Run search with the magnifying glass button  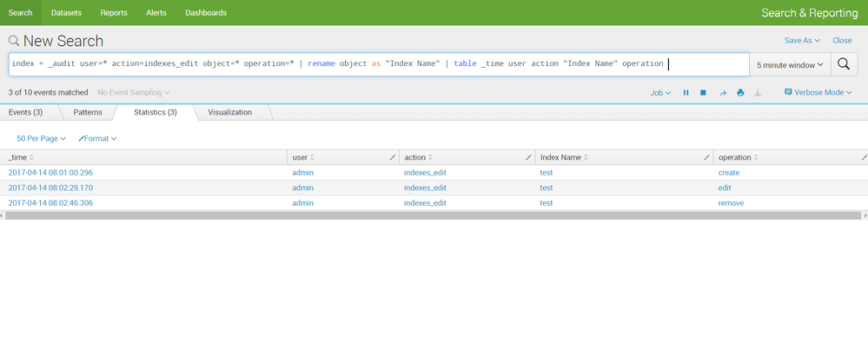tap(844, 64)
